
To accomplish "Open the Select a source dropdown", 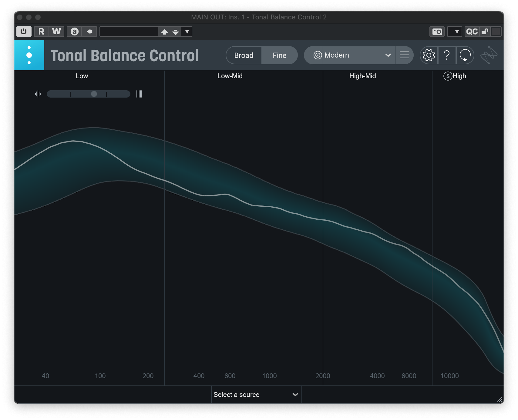I will coord(256,395).
